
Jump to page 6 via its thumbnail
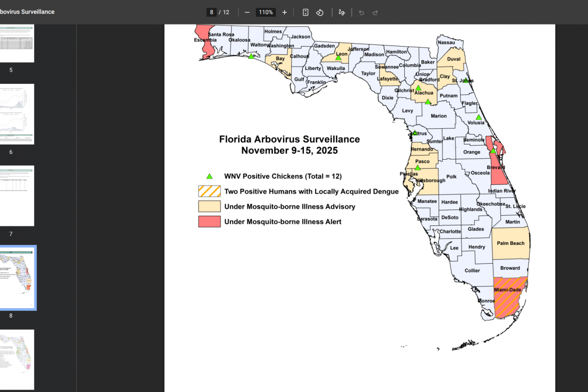(x=16, y=114)
